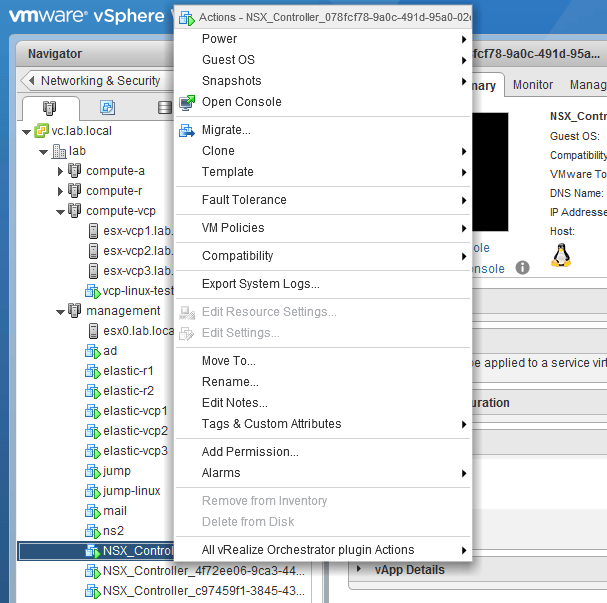Click the jump-linux virtual machine icon
Viewport: 607px width, 603px height.
[x=93, y=491]
